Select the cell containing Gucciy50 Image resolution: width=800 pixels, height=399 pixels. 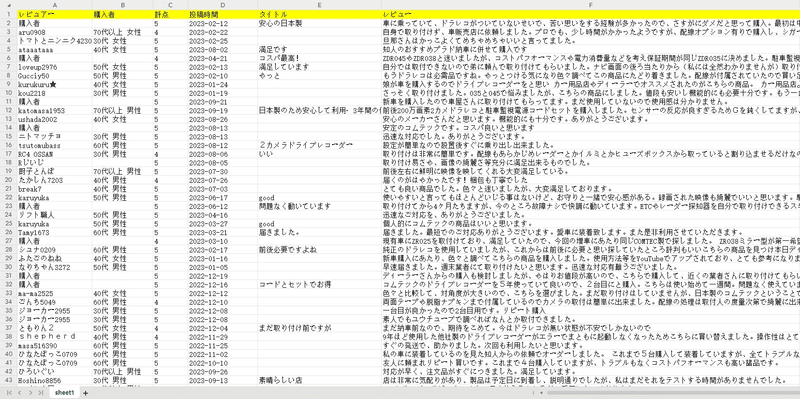[x=54, y=76]
